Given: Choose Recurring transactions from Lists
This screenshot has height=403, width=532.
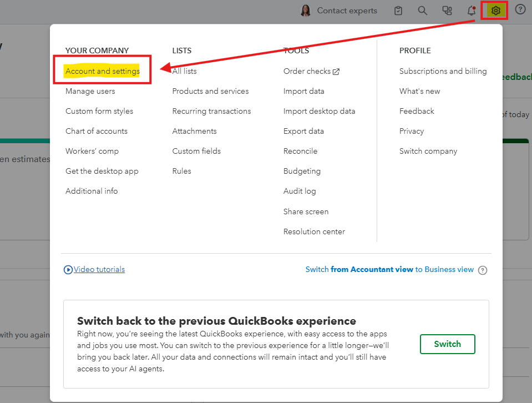Looking at the screenshot, I should (x=211, y=111).
